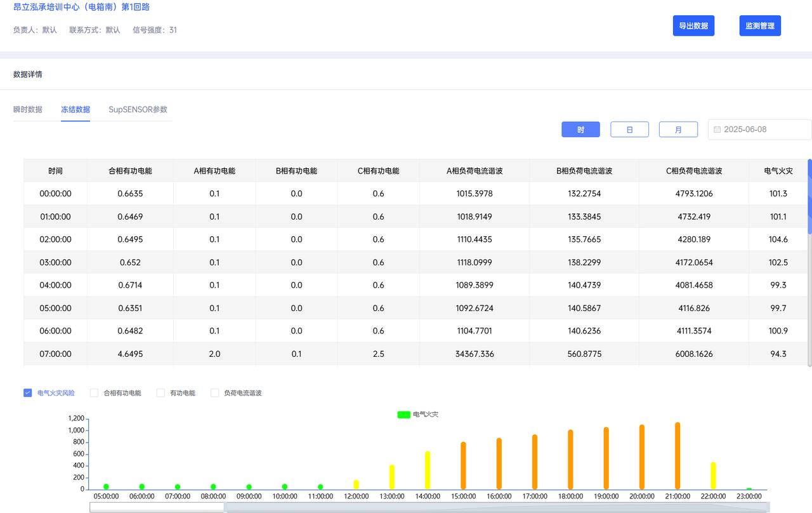This screenshot has width=812, height=513.
Task: Click the yellow bar at 14:00:00
Action: point(428,470)
